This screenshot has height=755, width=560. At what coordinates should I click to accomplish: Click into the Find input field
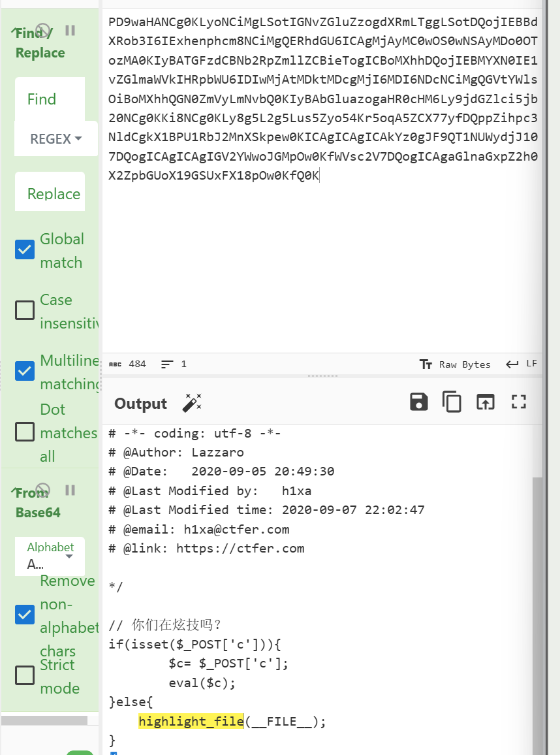pyautogui.click(x=50, y=99)
